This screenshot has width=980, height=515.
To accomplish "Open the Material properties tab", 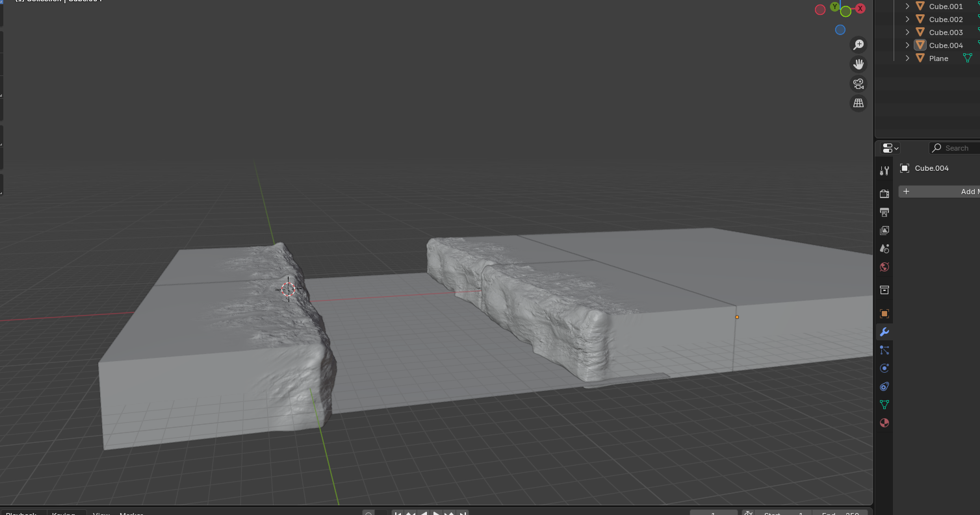I will (884, 423).
